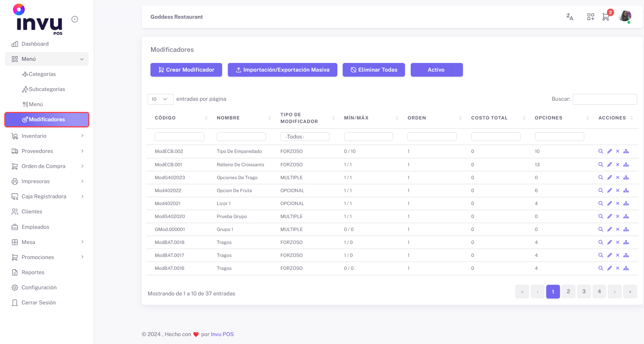Delete the GMod.000001 Grupo 1 modifier
This screenshot has width=644, height=344.
click(x=618, y=229)
